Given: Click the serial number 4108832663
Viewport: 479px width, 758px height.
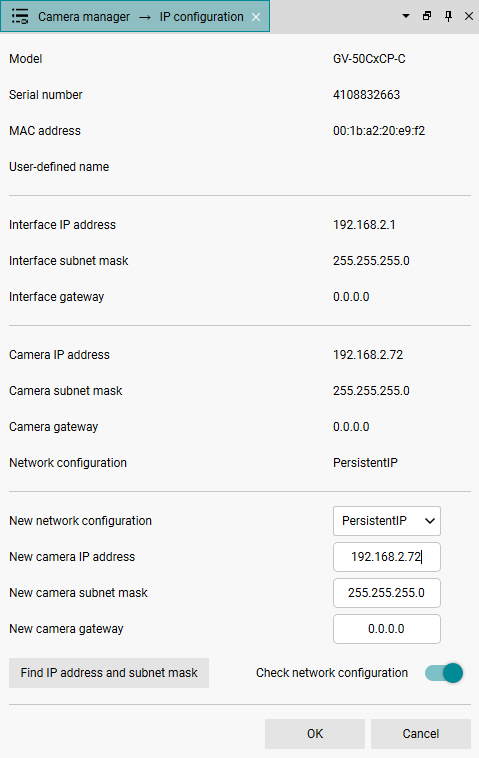Looking at the screenshot, I should (x=366, y=95).
